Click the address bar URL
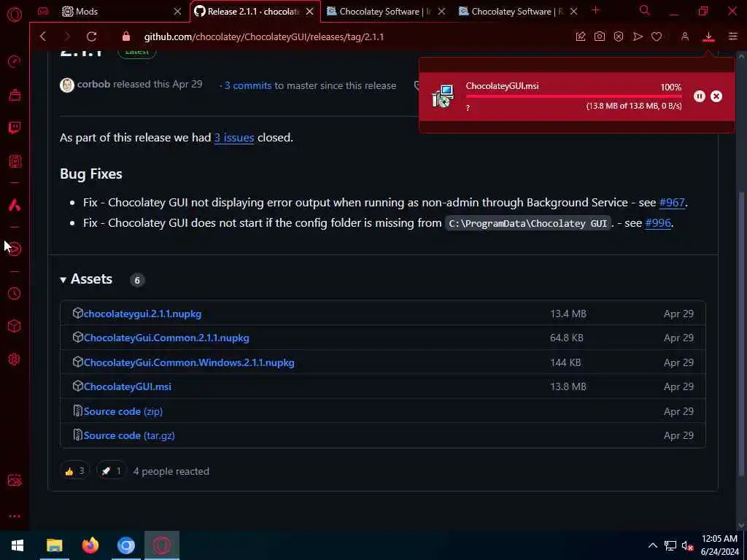This screenshot has height=560, width=747. (264, 36)
